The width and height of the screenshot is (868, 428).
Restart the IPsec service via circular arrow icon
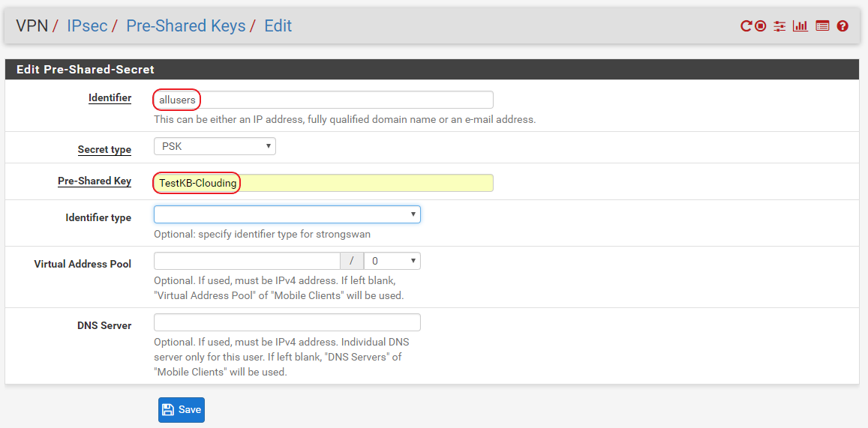click(746, 26)
